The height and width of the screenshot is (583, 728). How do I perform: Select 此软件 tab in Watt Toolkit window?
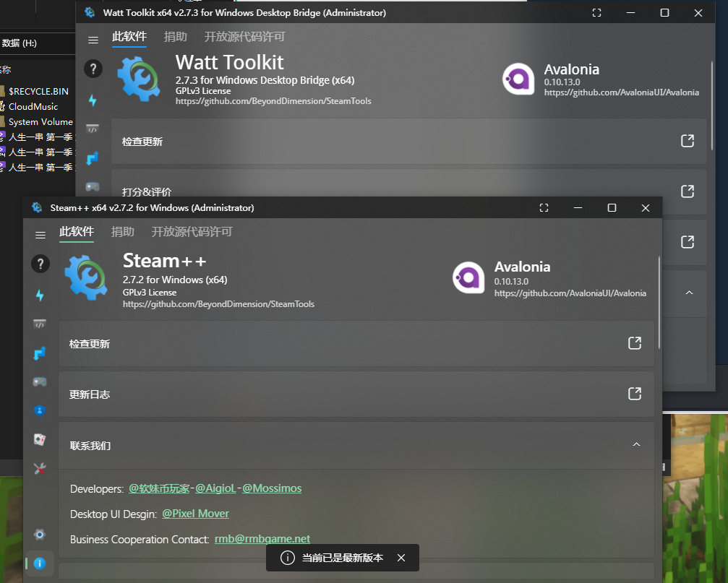pos(129,36)
